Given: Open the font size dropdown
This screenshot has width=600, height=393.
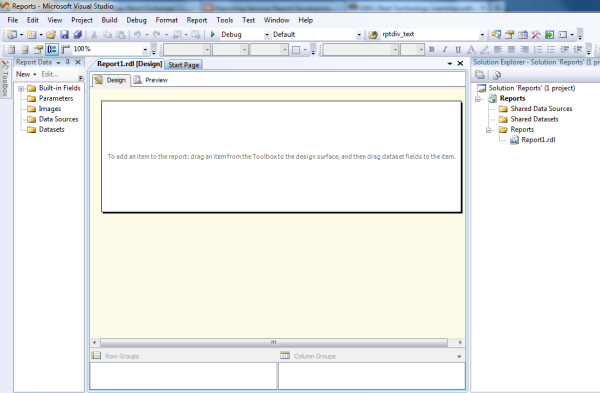Looking at the screenshot, I should [x=421, y=50].
